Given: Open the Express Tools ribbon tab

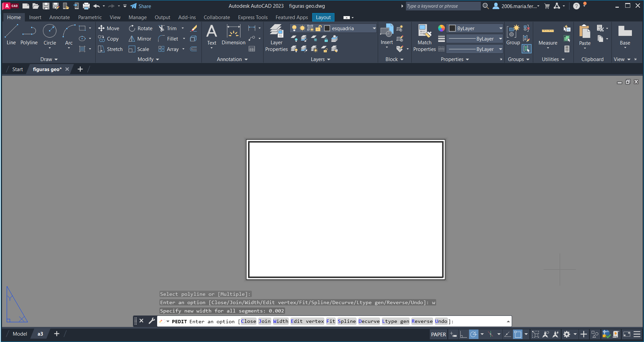Looking at the screenshot, I should [x=253, y=17].
